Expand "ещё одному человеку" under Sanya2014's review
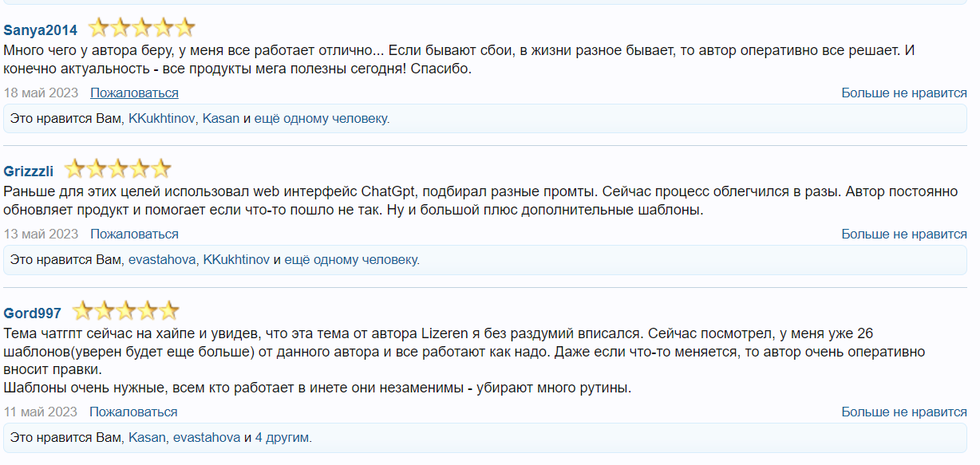This screenshot has width=980, height=465. (x=322, y=119)
